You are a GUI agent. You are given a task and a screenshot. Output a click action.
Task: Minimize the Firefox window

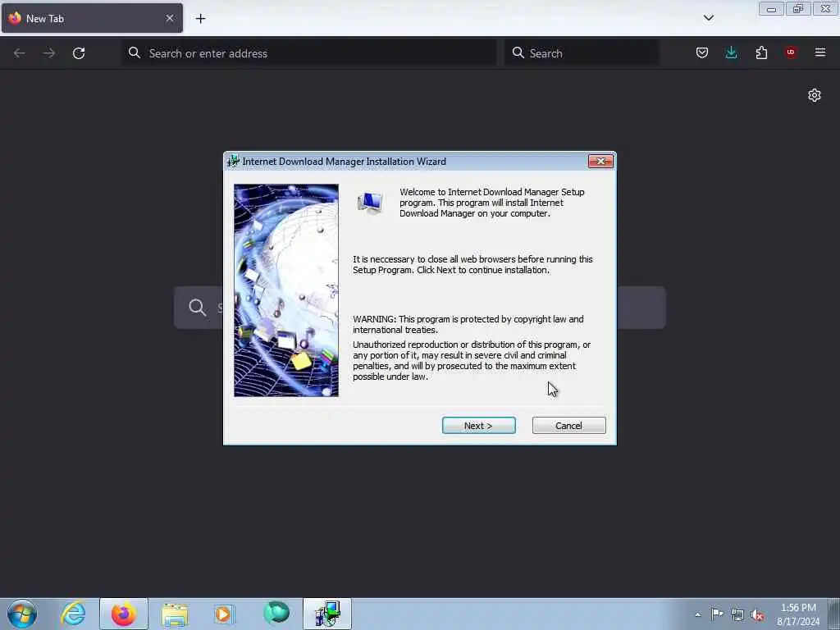coord(771,9)
